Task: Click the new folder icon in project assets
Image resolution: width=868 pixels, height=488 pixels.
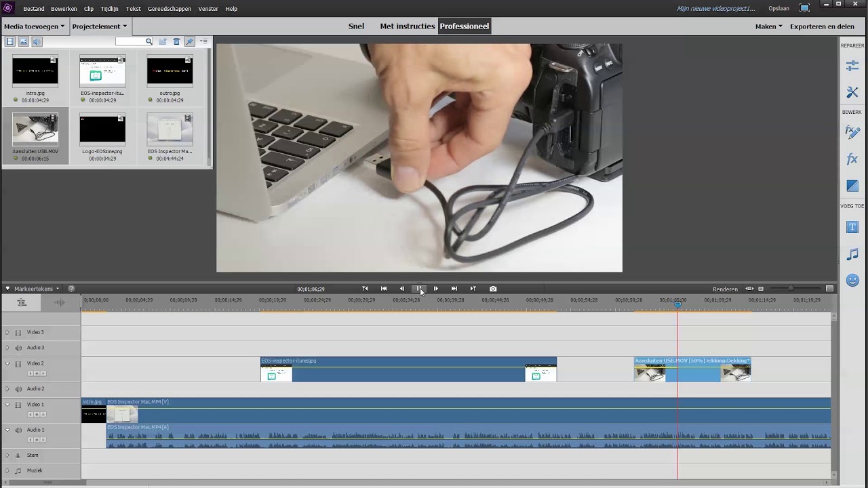Action: click(x=163, y=42)
